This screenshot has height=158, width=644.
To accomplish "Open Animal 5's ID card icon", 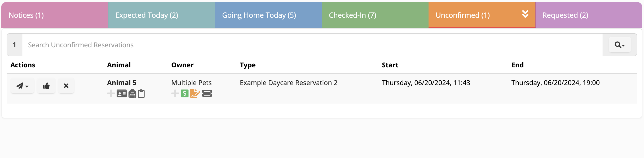I will [x=122, y=93].
